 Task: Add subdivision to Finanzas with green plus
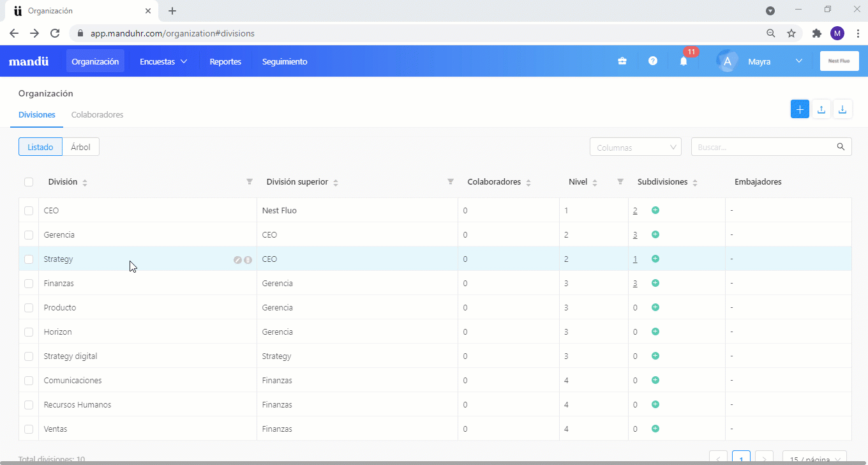click(x=655, y=283)
